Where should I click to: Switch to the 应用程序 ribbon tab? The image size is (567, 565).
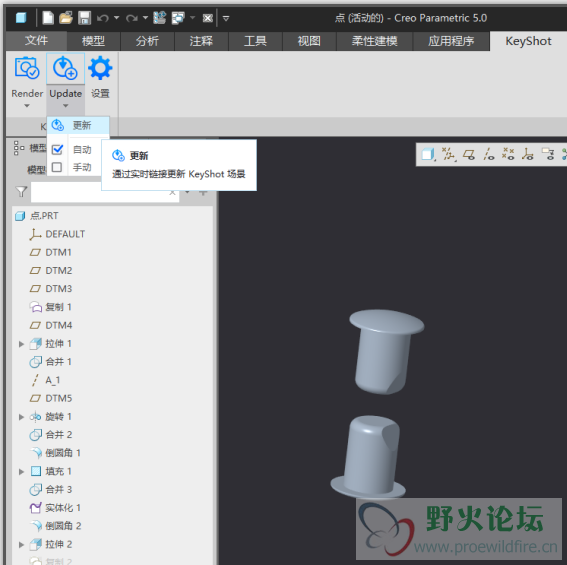pos(451,41)
